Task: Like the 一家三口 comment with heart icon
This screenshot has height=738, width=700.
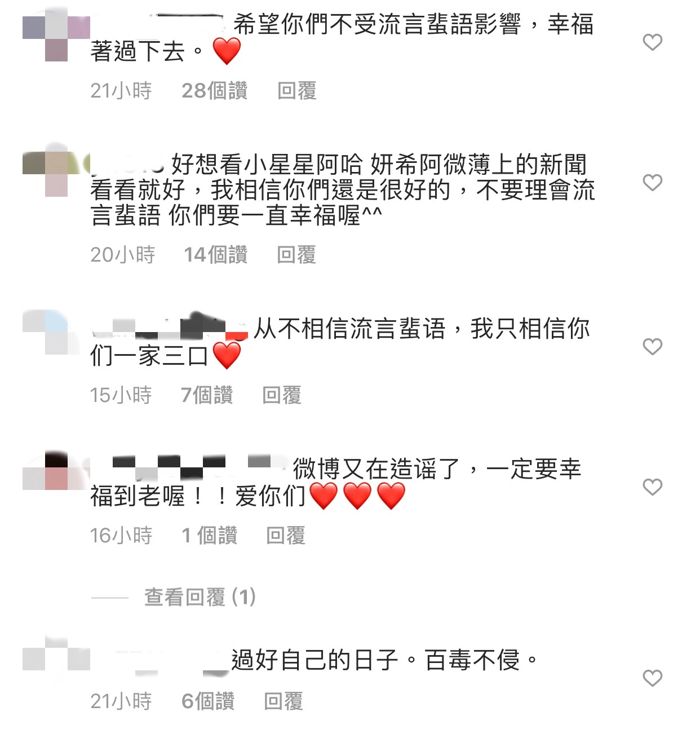Action: (x=652, y=346)
